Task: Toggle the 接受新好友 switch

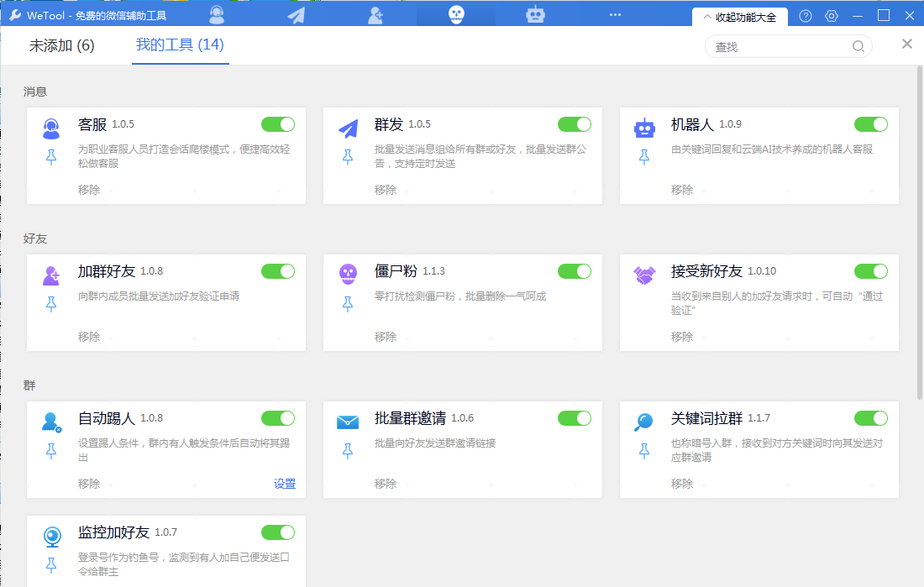Action: pyautogui.click(x=871, y=271)
